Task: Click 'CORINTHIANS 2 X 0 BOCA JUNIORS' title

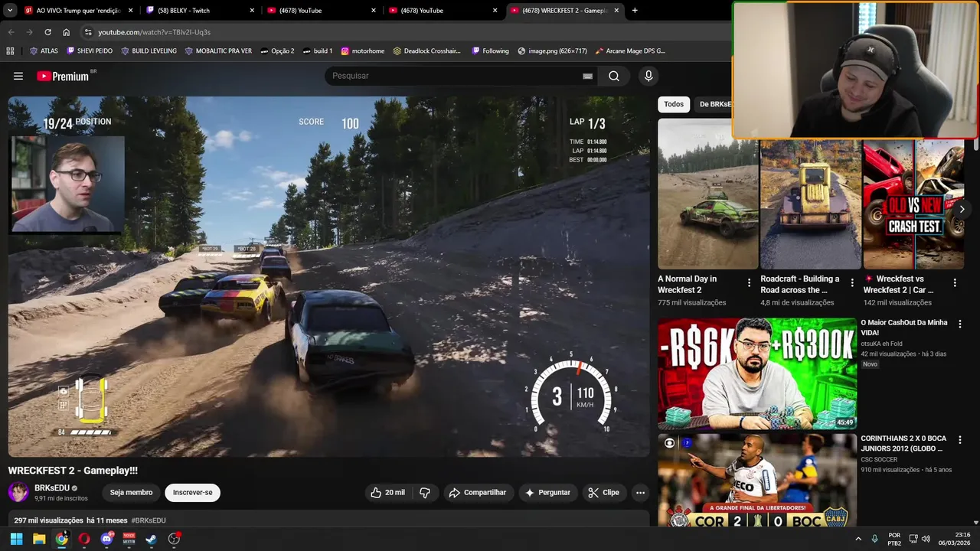Action: click(903, 443)
